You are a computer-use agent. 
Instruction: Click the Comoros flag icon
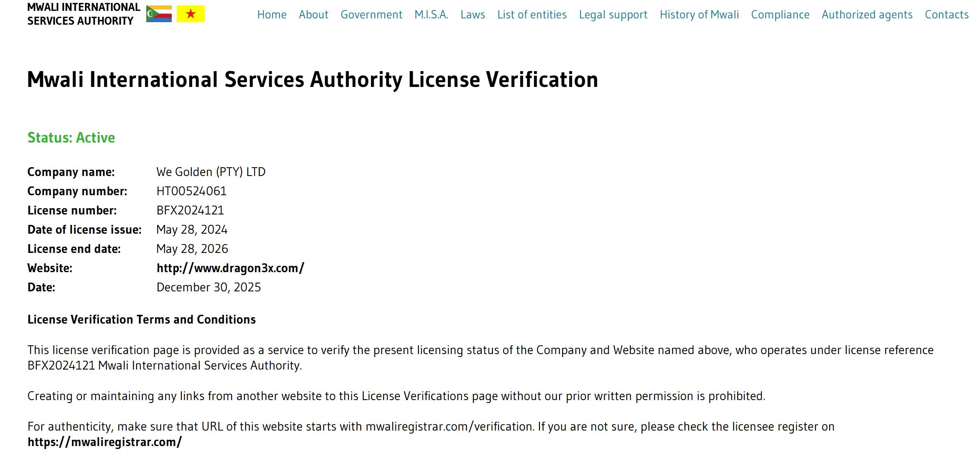click(x=159, y=14)
